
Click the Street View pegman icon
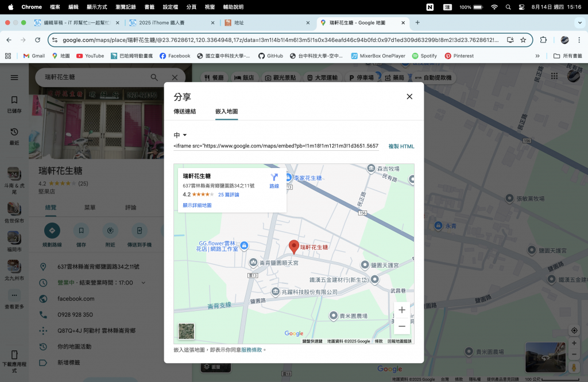[x=574, y=368]
